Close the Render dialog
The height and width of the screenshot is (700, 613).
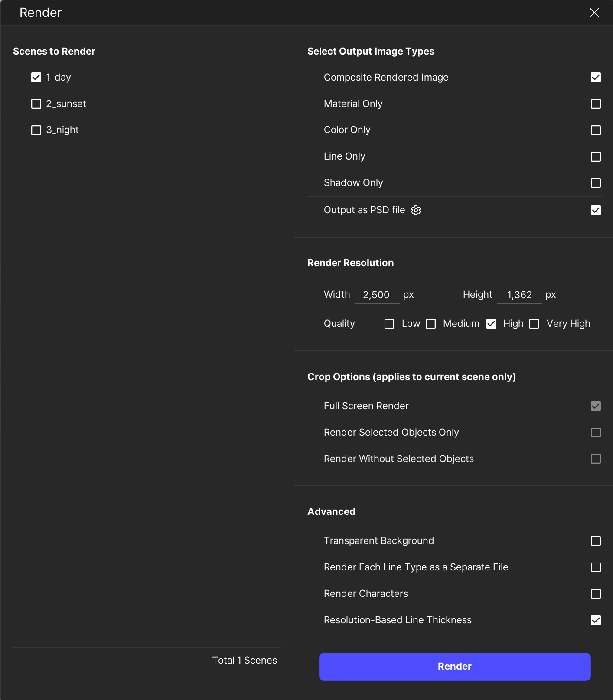click(594, 13)
